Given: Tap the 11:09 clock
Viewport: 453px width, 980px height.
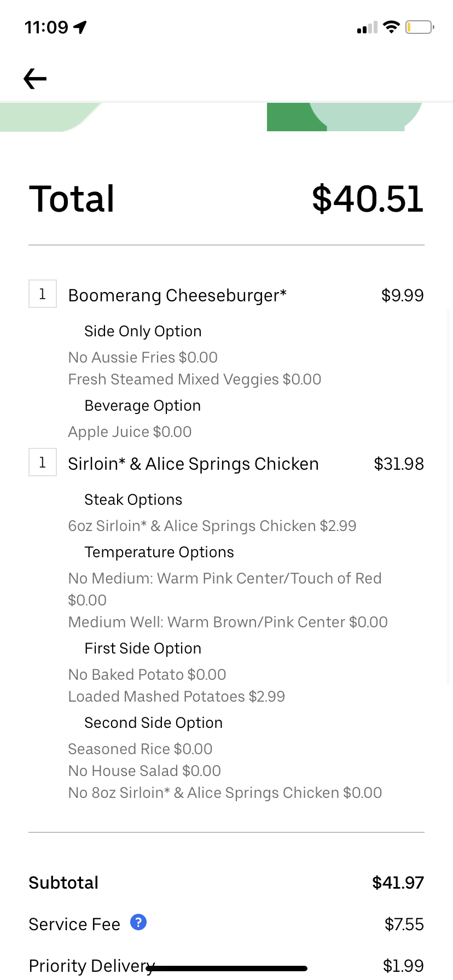Looking at the screenshot, I should tap(47, 27).
